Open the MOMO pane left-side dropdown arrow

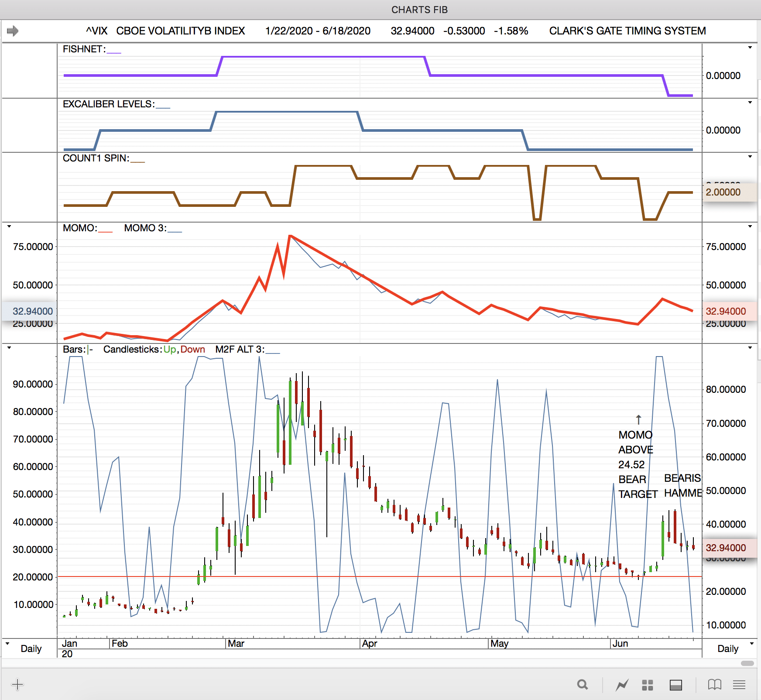9,226
